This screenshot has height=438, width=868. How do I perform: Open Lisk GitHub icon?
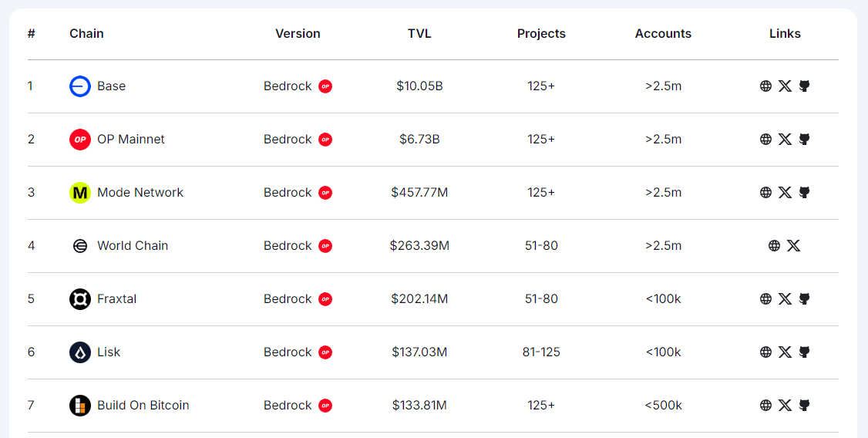click(804, 352)
